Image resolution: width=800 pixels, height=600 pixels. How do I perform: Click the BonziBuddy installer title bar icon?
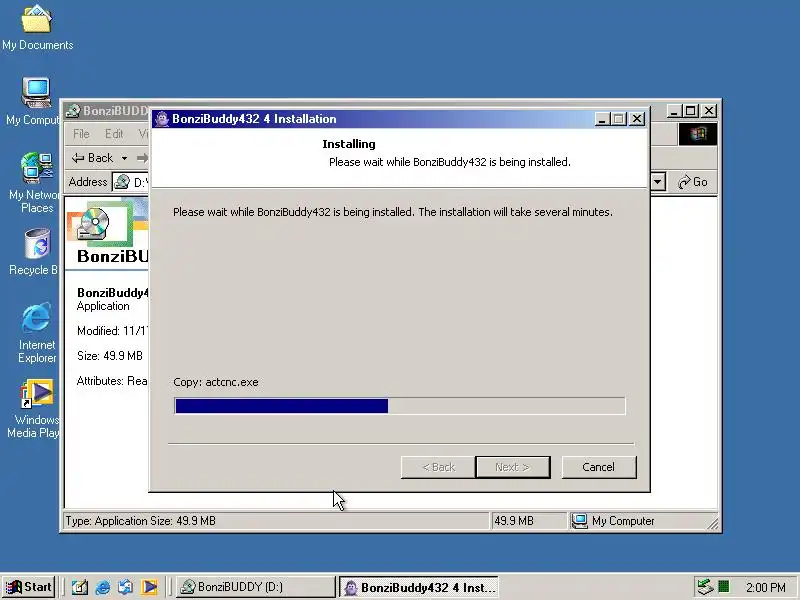click(x=162, y=119)
